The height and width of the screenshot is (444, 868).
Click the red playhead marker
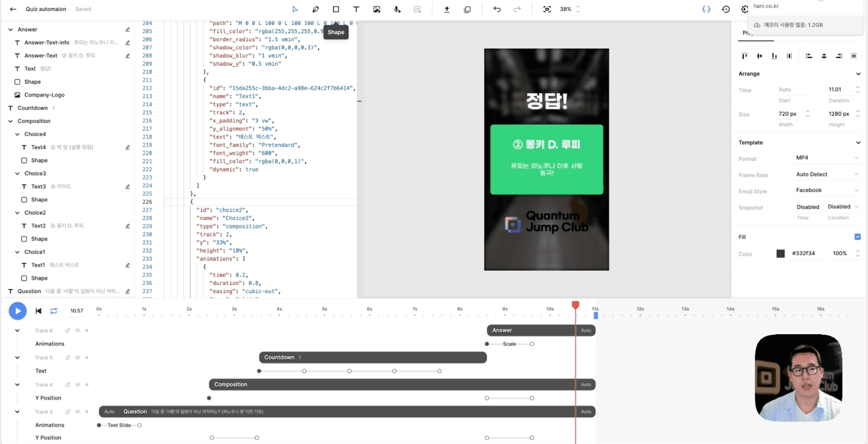pos(576,305)
